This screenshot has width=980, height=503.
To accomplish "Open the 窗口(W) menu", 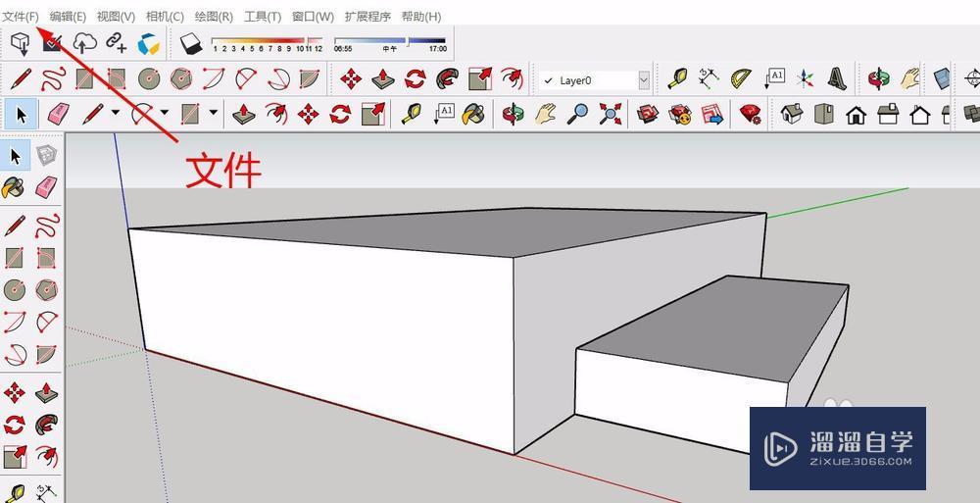I will point(313,17).
